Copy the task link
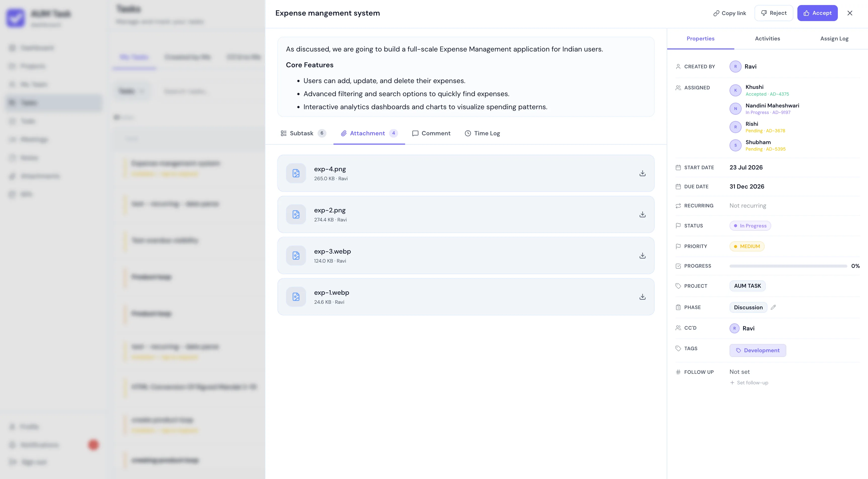The image size is (868, 479). [x=730, y=13]
